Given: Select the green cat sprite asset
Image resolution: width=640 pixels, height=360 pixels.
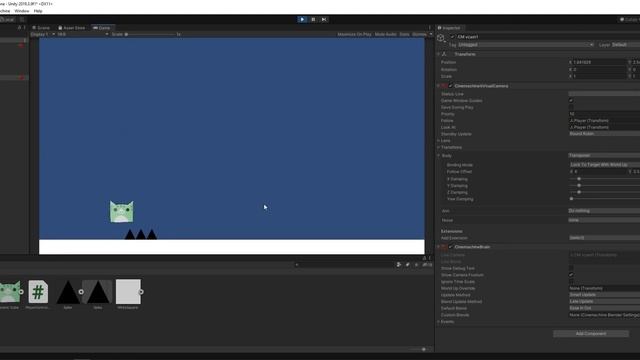Looking at the screenshot, I should click(10, 291).
